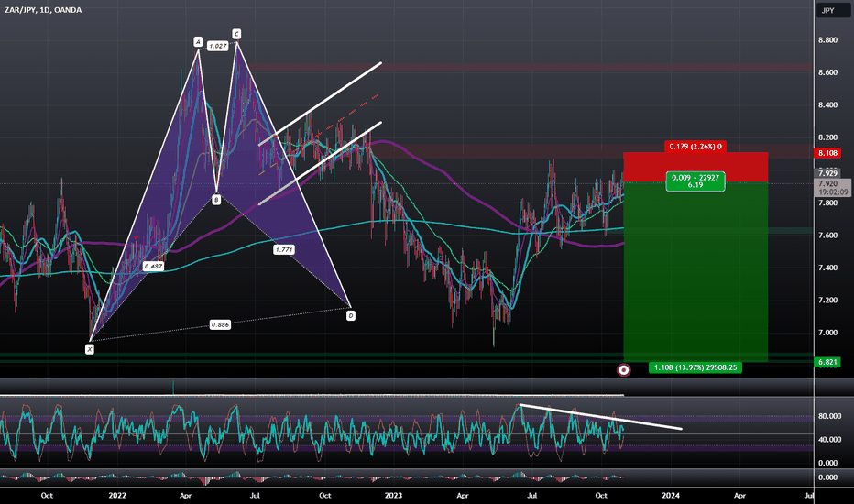This screenshot has width=854, height=504.
Task: Select harmonic pattern point X label
Action: pyautogui.click(x=90, y=349)
